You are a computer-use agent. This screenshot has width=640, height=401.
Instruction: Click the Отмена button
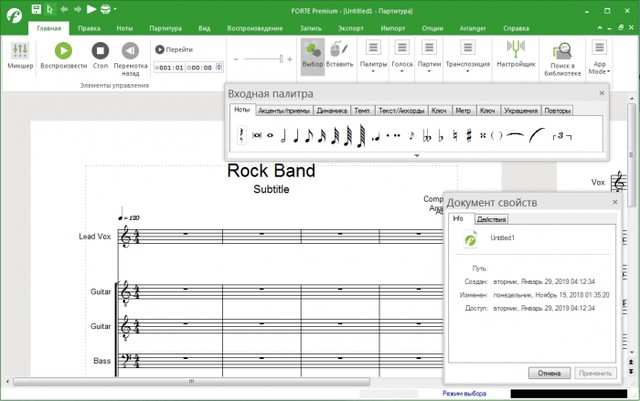[x=549, y=373]
